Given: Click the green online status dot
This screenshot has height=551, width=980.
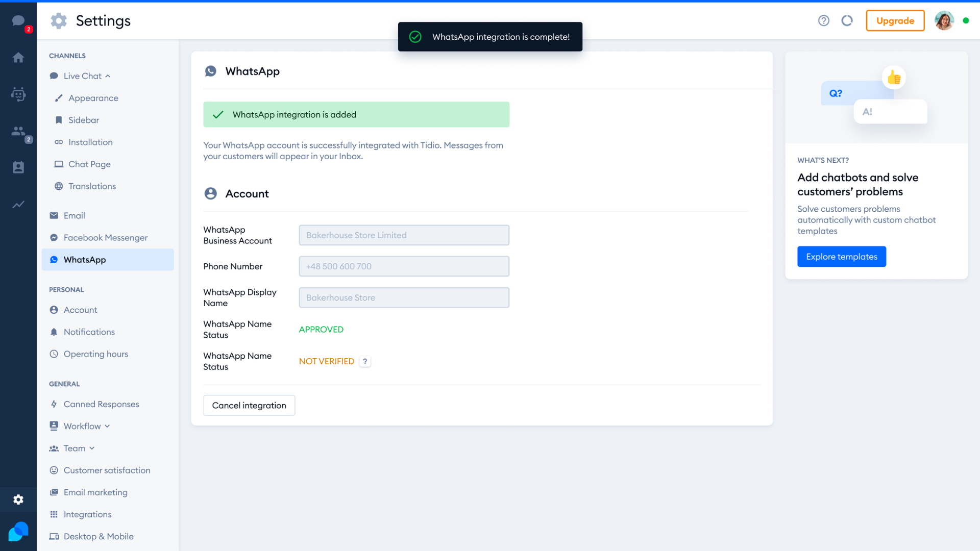Looking at the screenshot, I should pyautogui.click(x=966, y=20).
